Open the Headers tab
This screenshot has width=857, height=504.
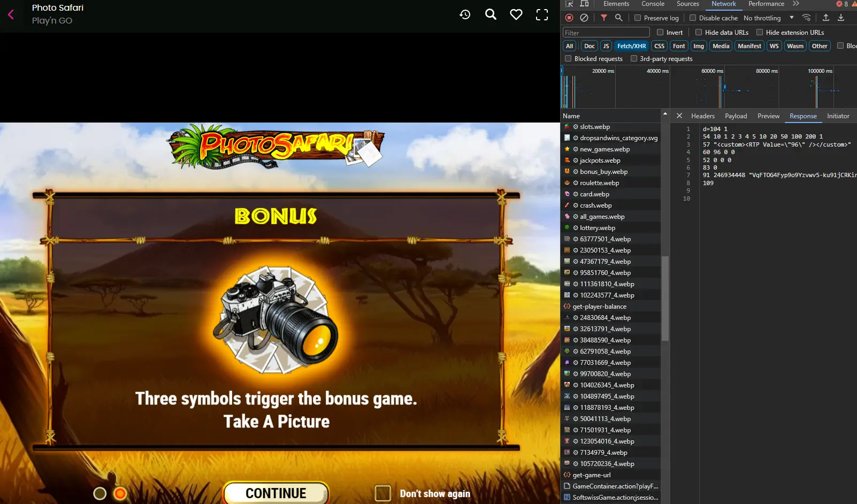(x=703, y=116)
